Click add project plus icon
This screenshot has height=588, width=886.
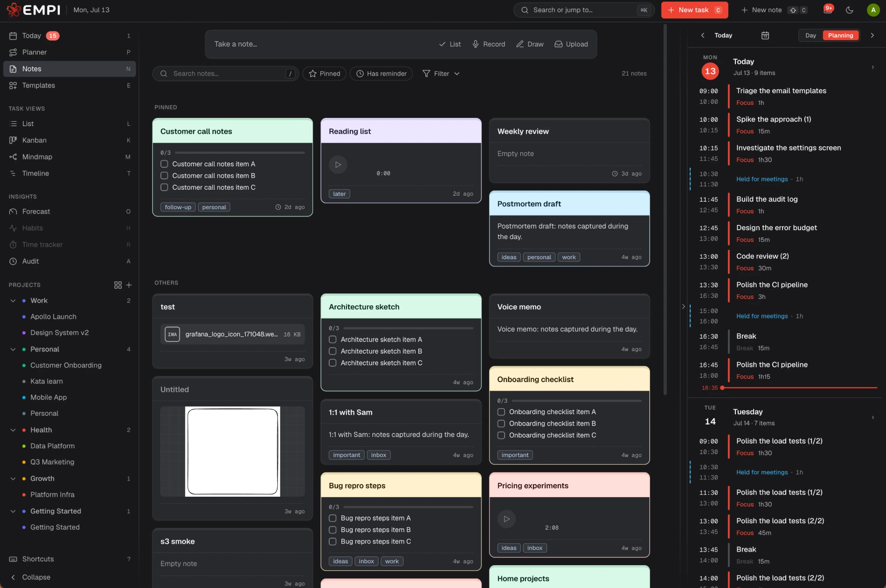tap(129, 285)
